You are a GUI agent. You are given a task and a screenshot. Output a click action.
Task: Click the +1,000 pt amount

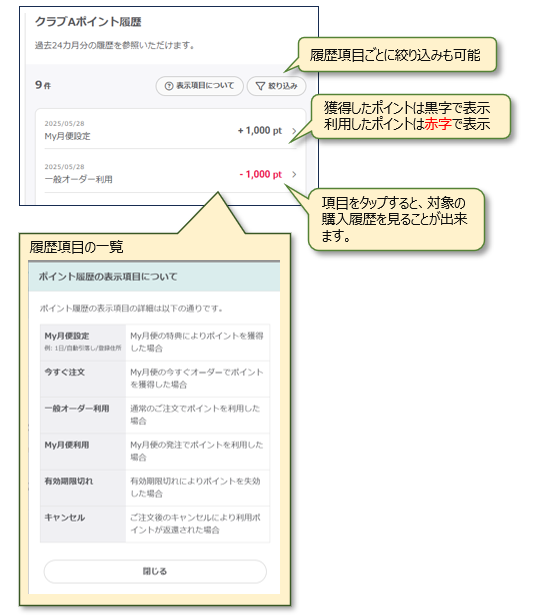tap(260, 131)
